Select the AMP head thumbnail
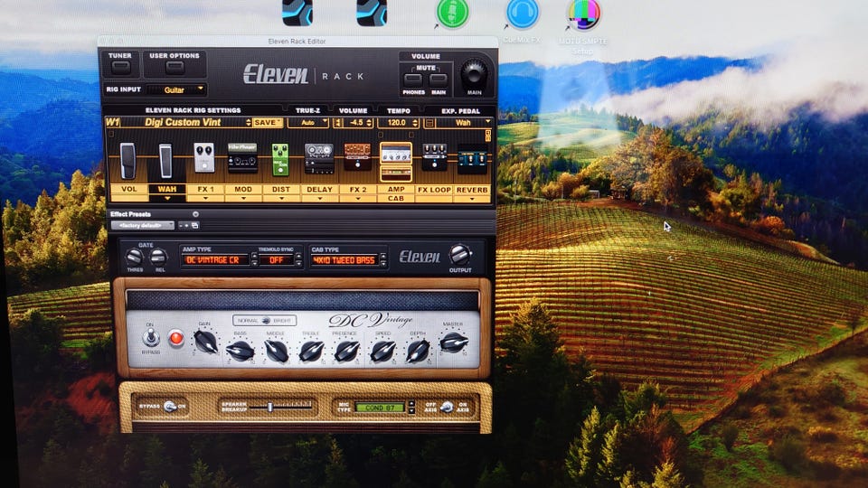The height and width of the screenshot is (488, 868). click(396, 154)
